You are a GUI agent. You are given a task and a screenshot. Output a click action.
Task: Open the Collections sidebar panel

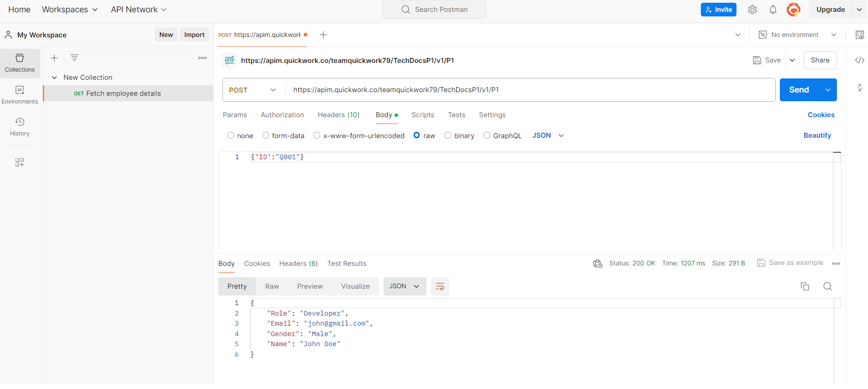(20, 63)
